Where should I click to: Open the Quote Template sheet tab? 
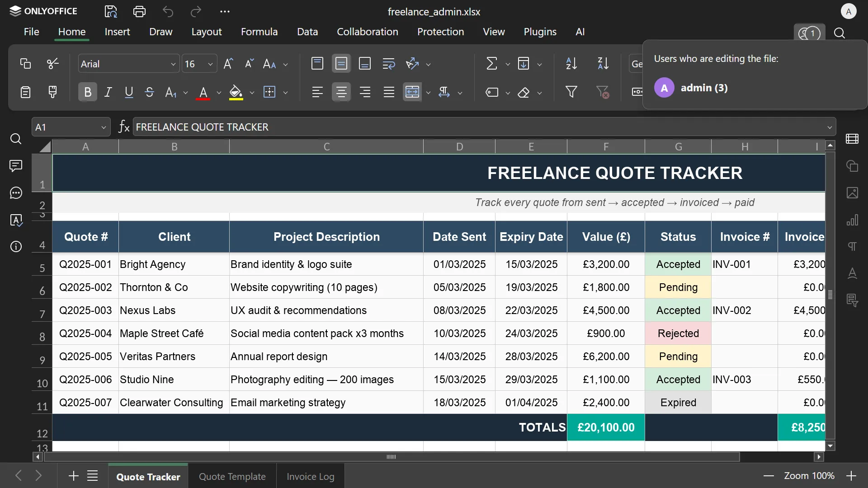232,476
